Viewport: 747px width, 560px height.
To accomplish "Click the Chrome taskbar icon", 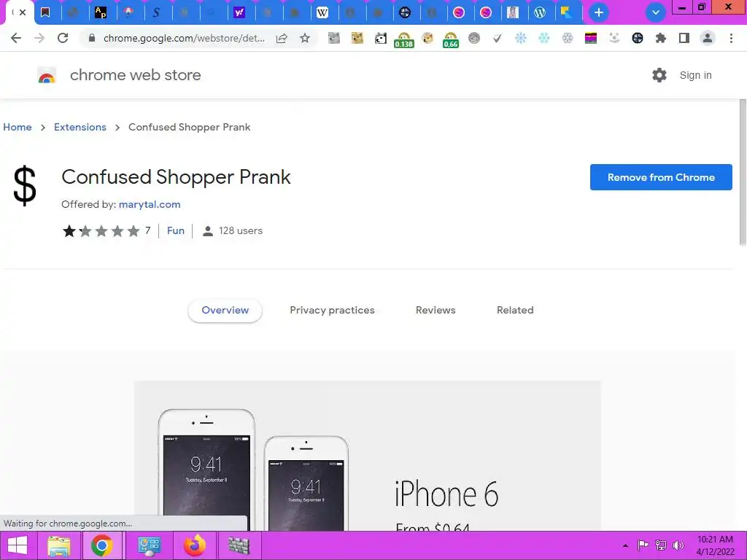I will click(101, 545).
